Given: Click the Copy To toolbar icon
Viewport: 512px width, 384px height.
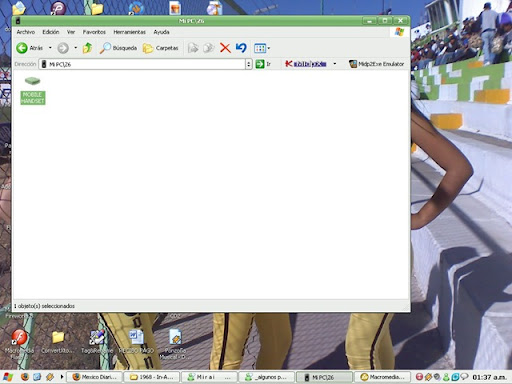Looking at the screenshot, I should 209,48.
